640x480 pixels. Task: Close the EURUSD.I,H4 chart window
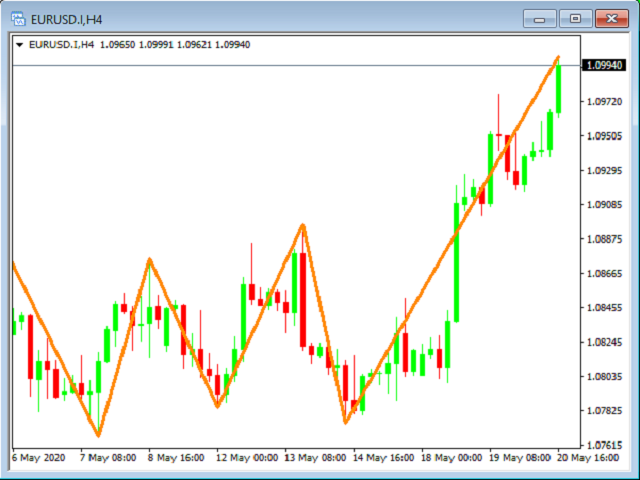pyautogui.click(x=611, y=19)
